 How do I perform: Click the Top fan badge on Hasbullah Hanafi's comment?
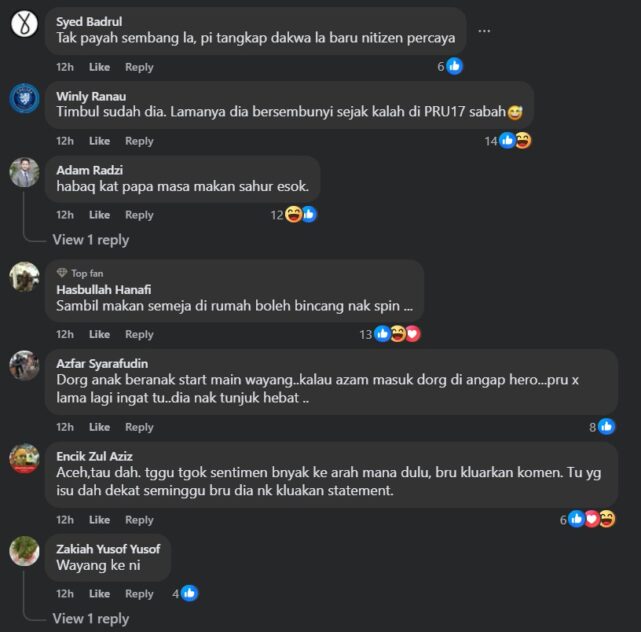80,273
